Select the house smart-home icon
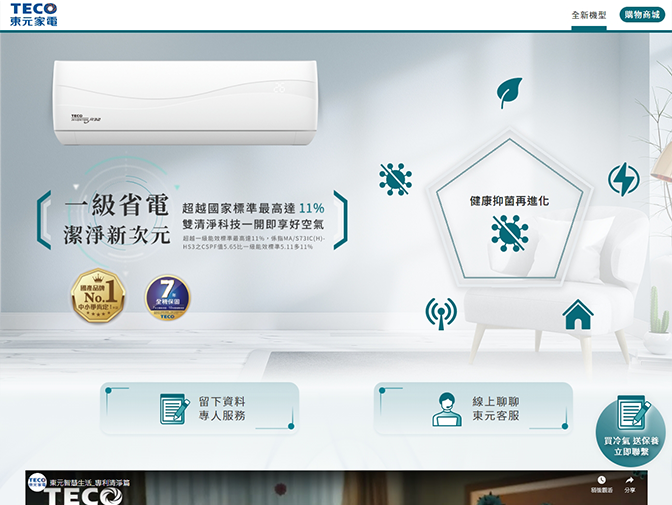This screenshot has height=505, width=672. (578, 314)
